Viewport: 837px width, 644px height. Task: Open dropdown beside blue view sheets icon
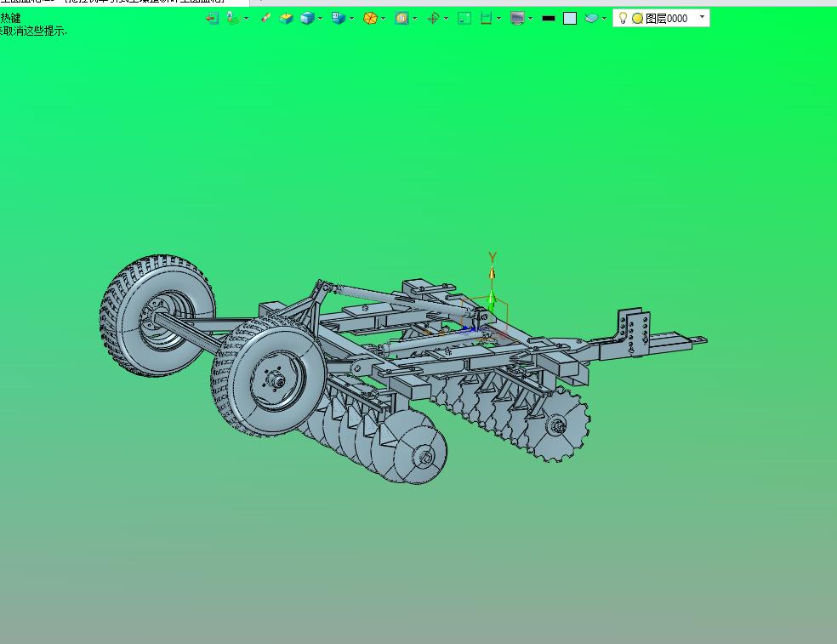(352, 19)
